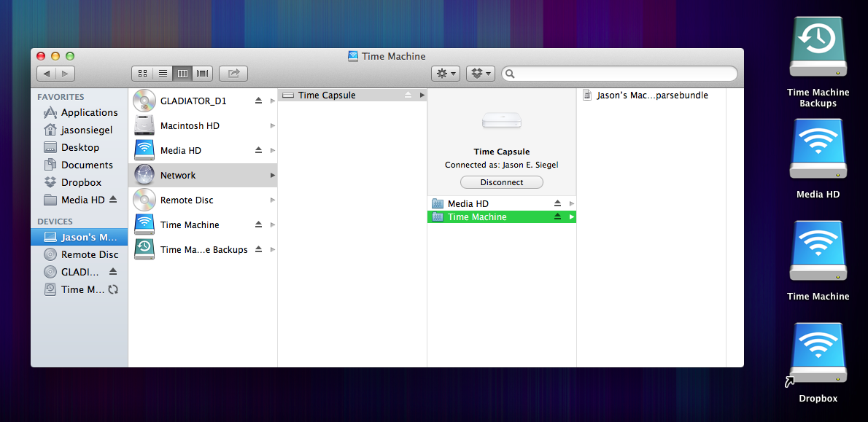868x422 pixels.
Task: Eject Time Machine in first column
Action: click(x=258, y=224)
